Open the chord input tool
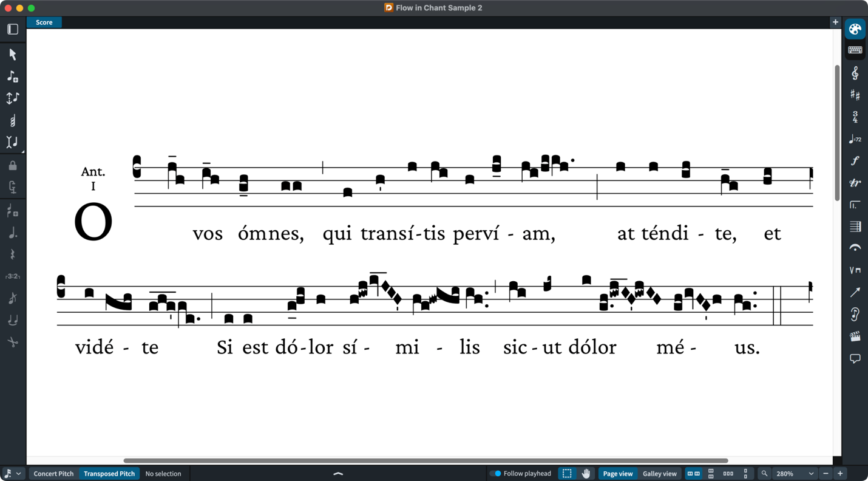The width and height of the screenshot is (868, 481). 13,120
